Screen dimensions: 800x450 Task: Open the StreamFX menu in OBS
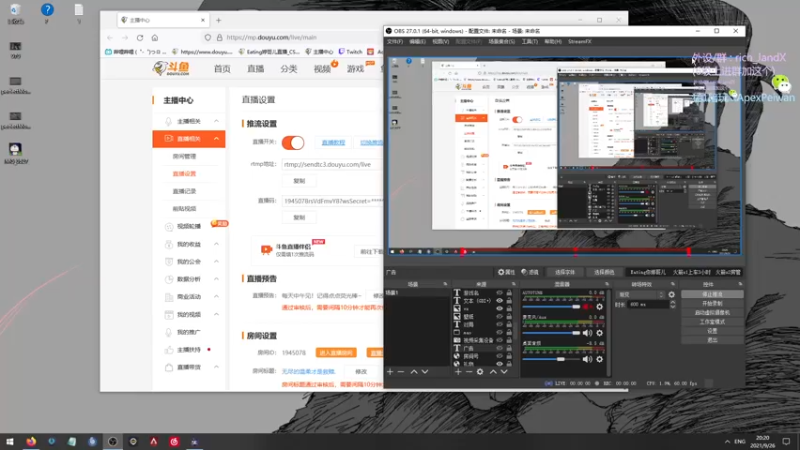pos(580,42)
